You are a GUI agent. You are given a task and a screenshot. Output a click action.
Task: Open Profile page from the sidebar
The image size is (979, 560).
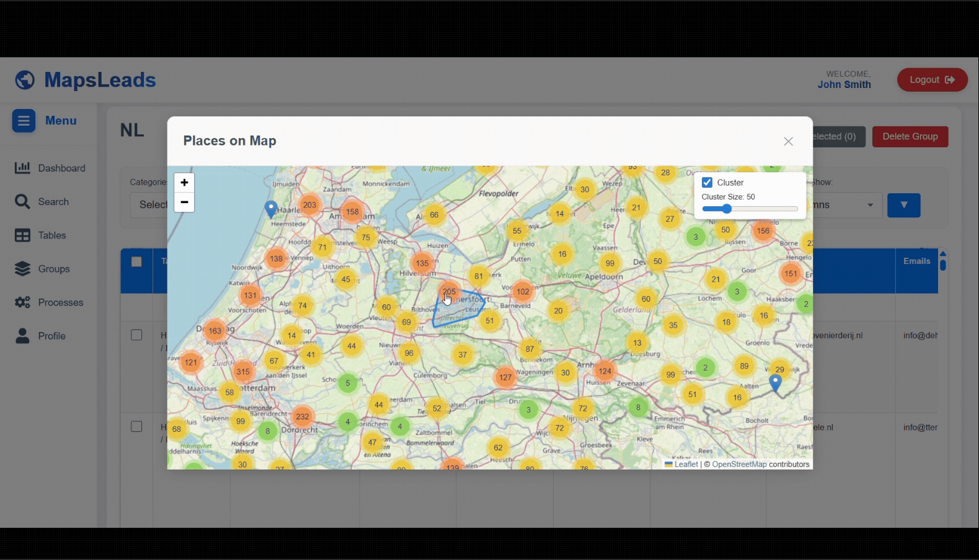click(40, 336)
